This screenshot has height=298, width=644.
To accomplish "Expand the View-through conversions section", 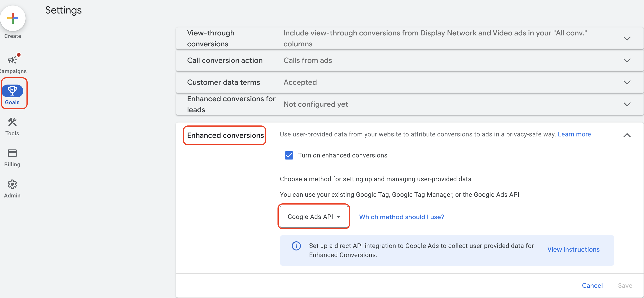I will click(627, 38).
